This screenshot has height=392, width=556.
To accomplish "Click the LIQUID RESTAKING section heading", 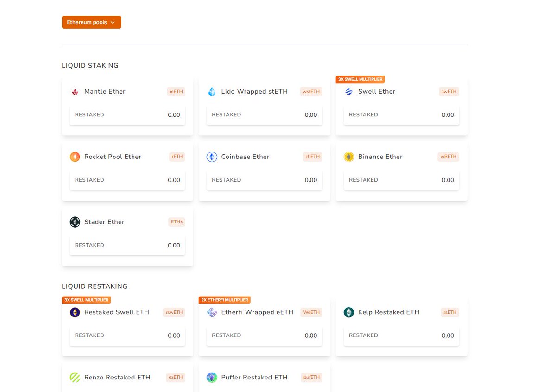I will tap(95, 286).
